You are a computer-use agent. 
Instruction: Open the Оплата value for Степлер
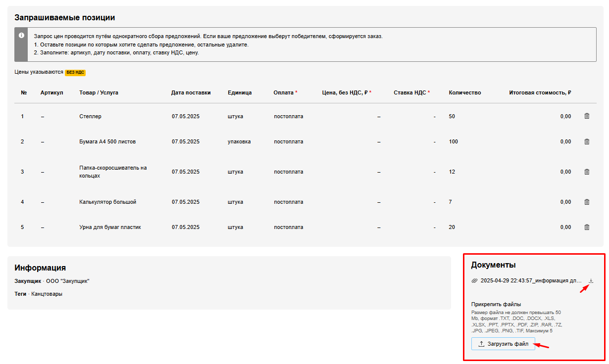288,116
